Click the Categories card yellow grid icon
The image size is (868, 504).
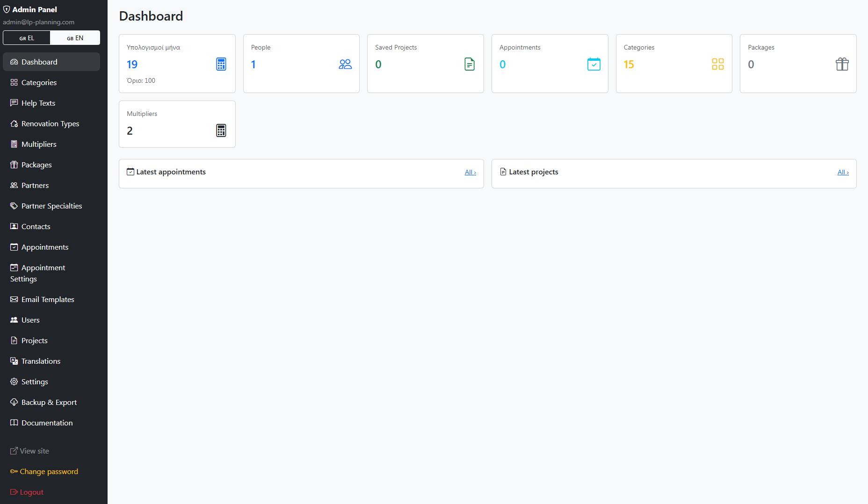718,64
